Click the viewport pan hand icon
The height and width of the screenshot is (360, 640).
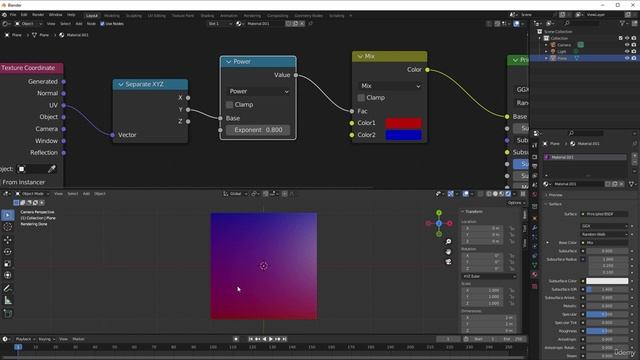point(448,252)
